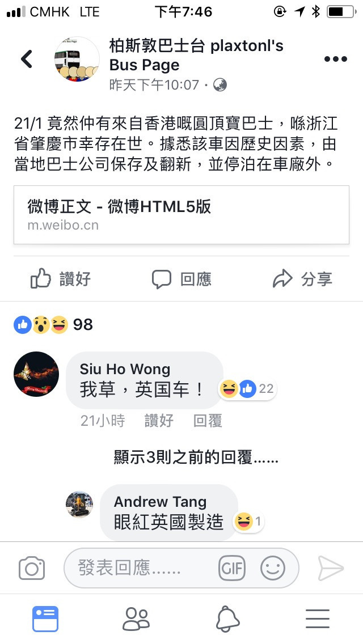Viewport: 363px width, 644px height.
Task: View the 98 reactions list
Action: click(53, 324)
